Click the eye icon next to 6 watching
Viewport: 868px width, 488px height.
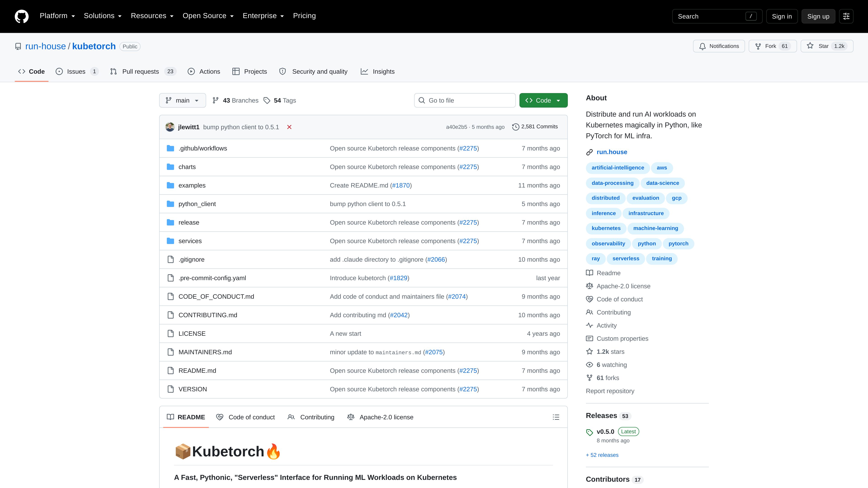pyautogui.click(x=589, y=365)
